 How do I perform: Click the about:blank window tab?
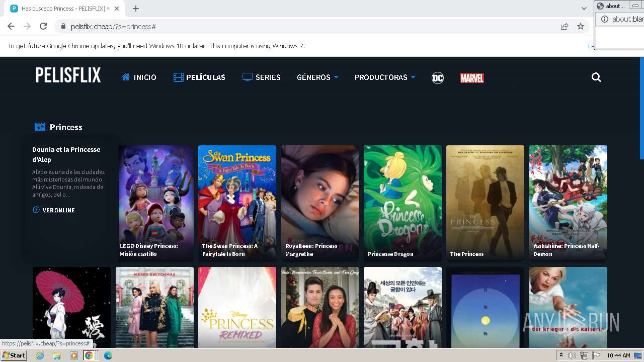pos(611,6)
